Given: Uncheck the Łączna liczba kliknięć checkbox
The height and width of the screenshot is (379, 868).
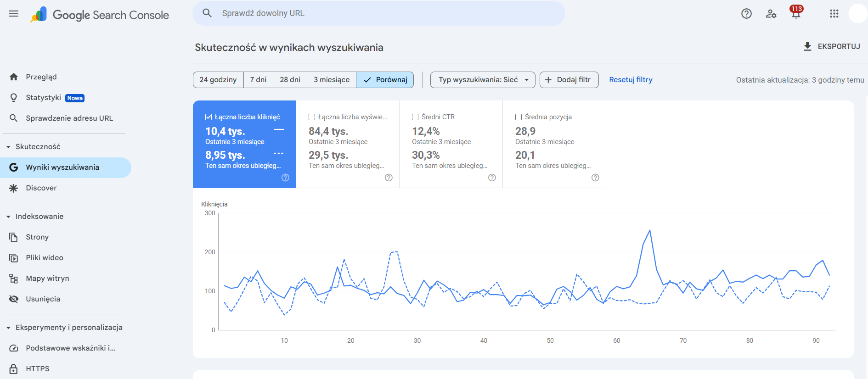Looking at the screenshot, I should click(209, 117).
